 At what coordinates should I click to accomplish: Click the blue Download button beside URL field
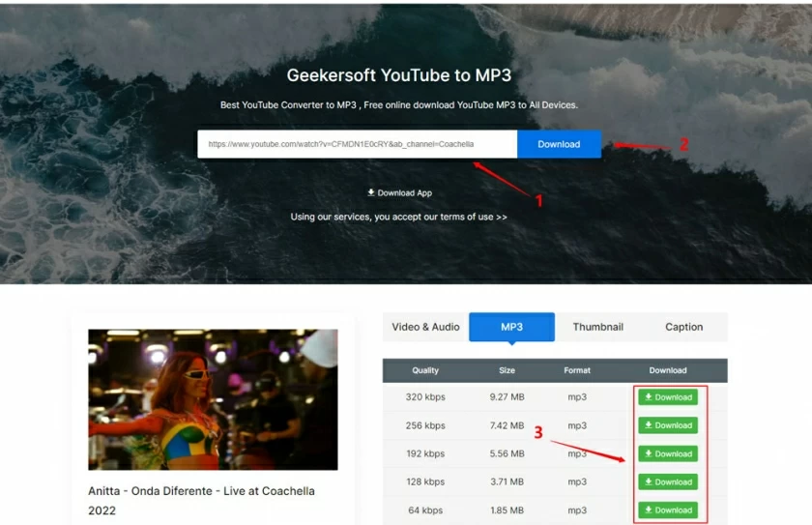[x=559, y=144]
